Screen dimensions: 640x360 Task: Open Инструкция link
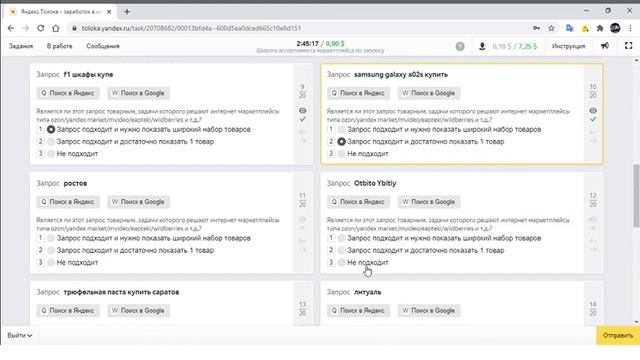pyautogui.click(x=569, y=46)
